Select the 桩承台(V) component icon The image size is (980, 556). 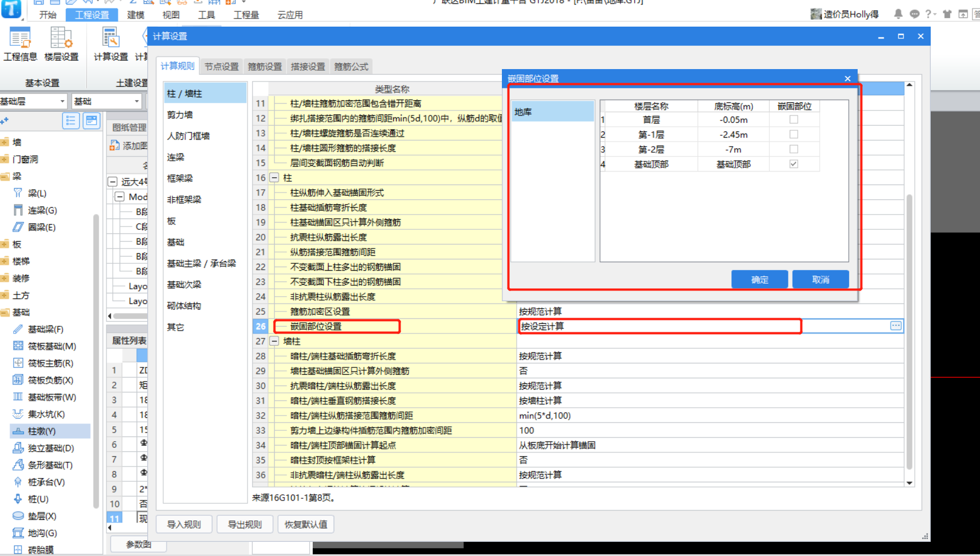18,482
